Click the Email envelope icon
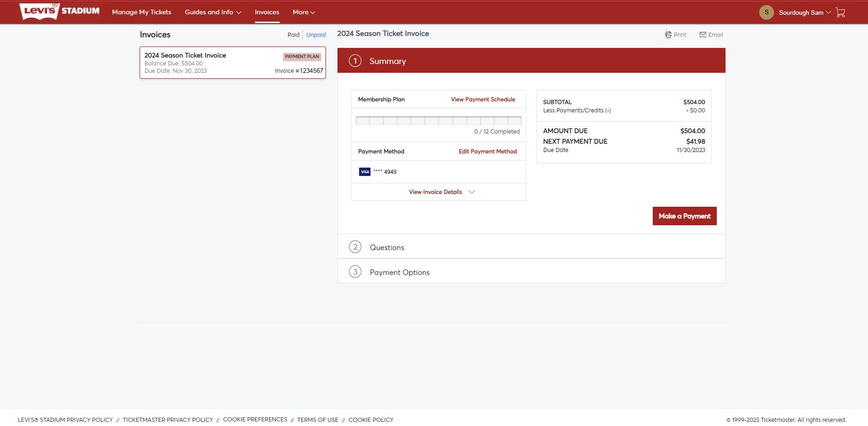 (703, 35)
